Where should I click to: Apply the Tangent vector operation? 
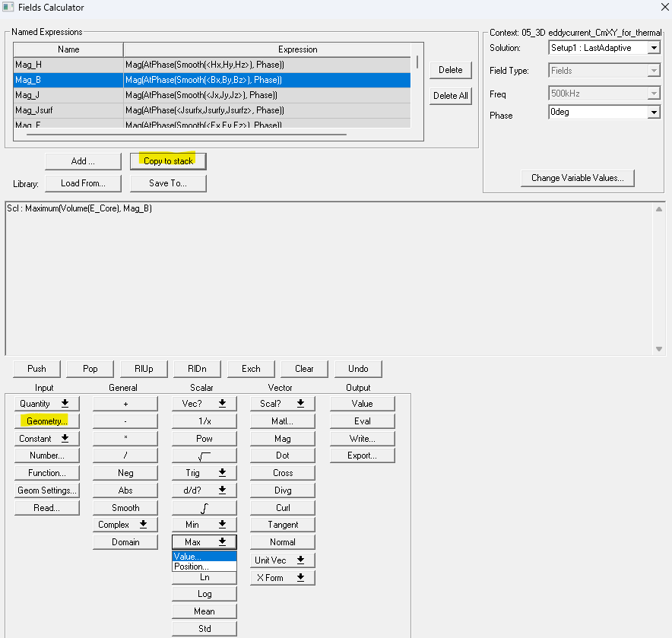tap(281, 524)
